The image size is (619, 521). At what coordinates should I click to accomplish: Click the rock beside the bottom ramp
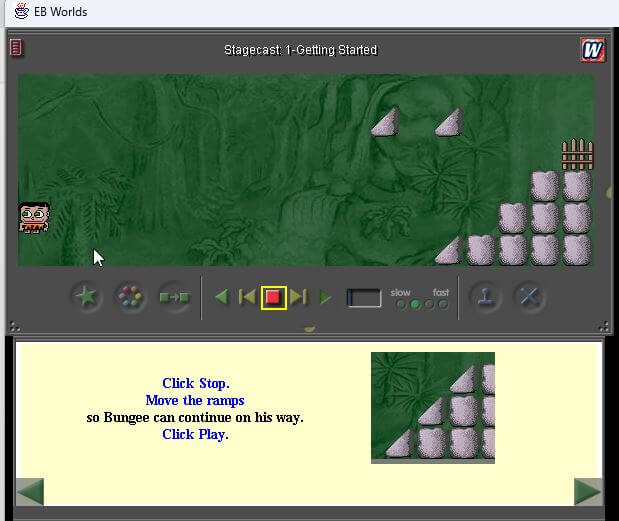[481, 250]
